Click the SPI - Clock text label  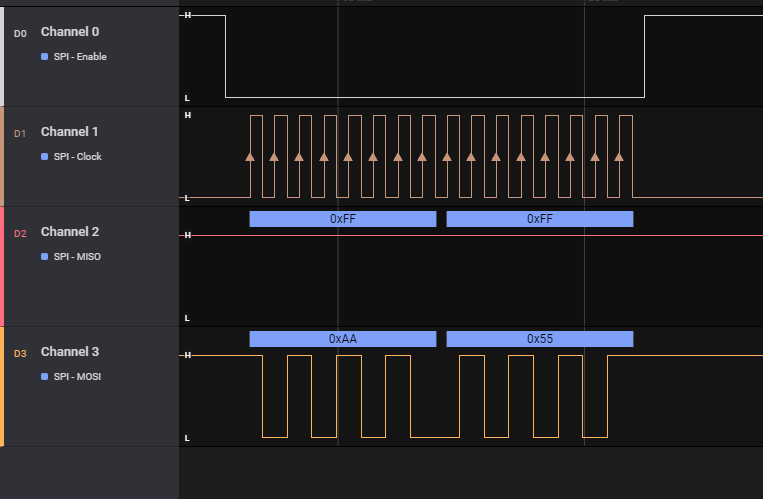click(x=78, y=157)
